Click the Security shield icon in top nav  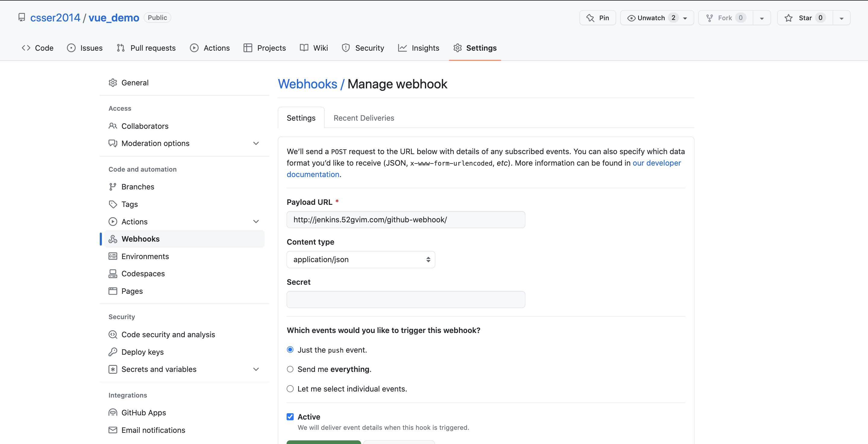[x=346, y=48]
